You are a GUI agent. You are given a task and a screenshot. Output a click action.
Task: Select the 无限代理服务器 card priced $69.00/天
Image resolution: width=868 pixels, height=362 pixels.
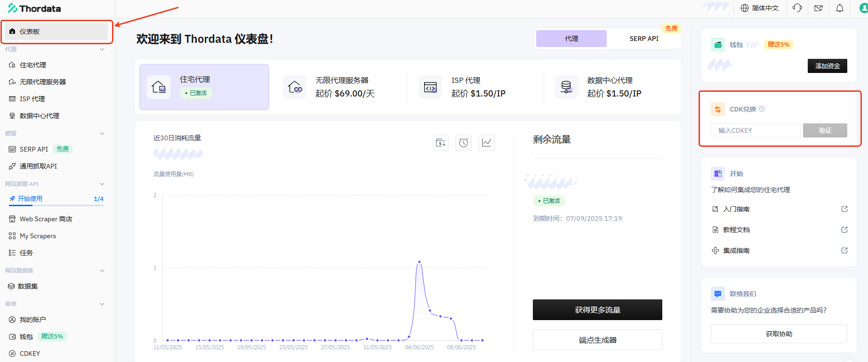(340, 87)
